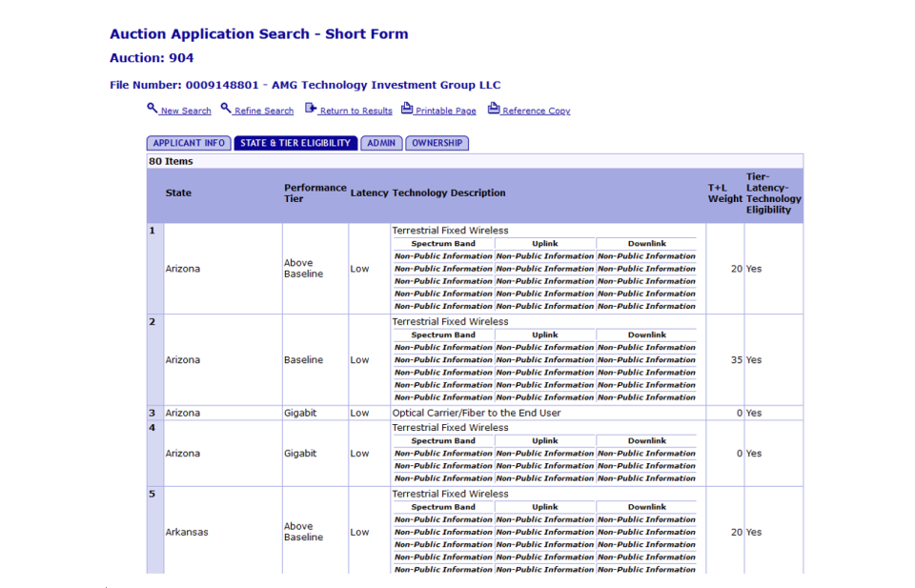Click the Return to Results arrow icon
915x588 pixels.
(x=311, y=109)
